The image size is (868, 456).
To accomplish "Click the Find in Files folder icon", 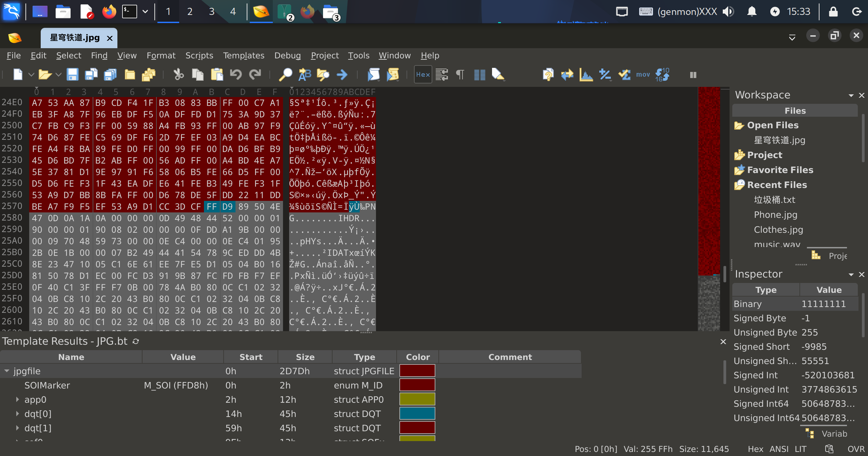I will (323, 74).
